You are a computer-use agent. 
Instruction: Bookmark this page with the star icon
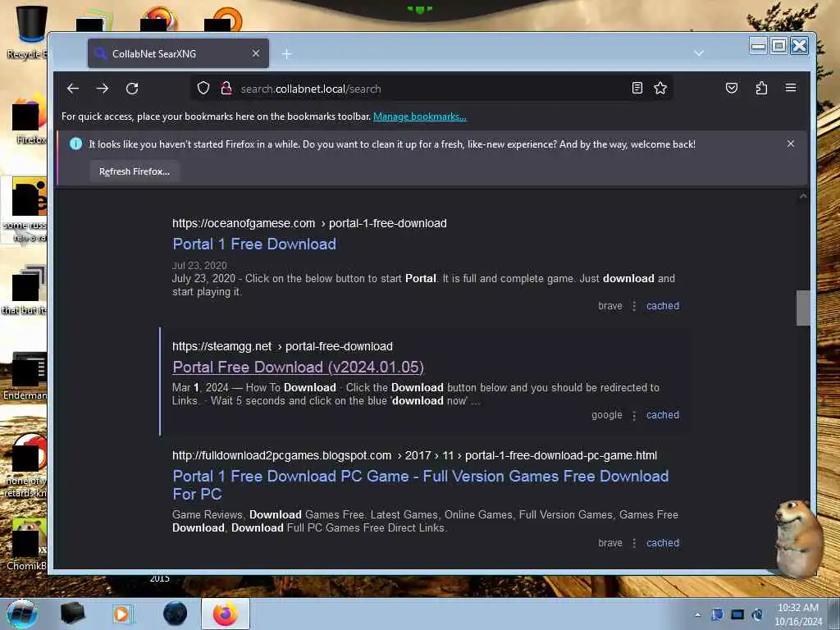pyautogui.click(x=660, y=88)
